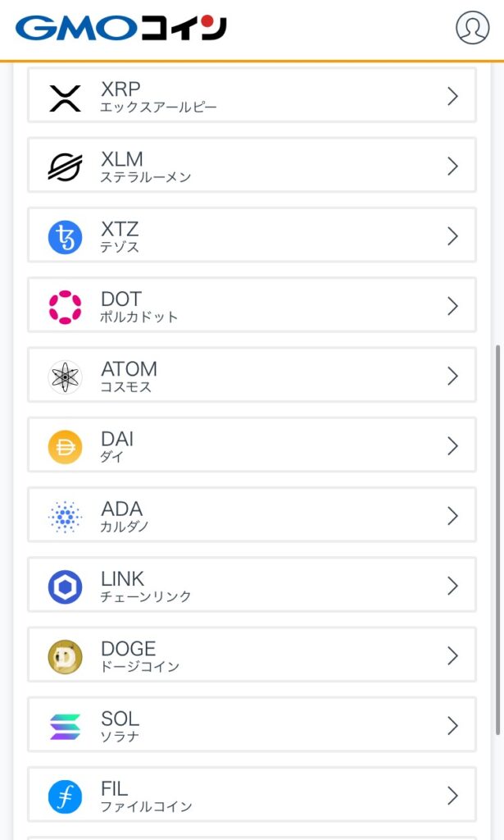Click the XRP coin logo icon

65,97
